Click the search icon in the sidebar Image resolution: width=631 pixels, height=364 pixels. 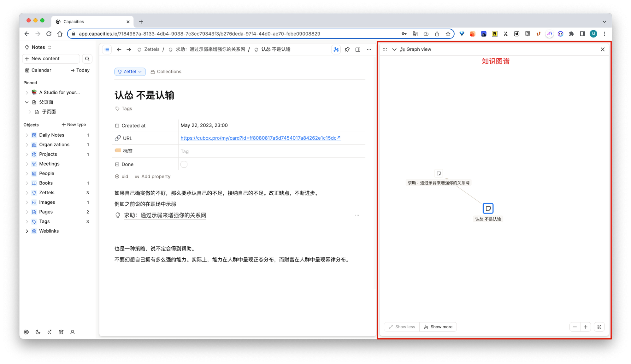[87, 59]
